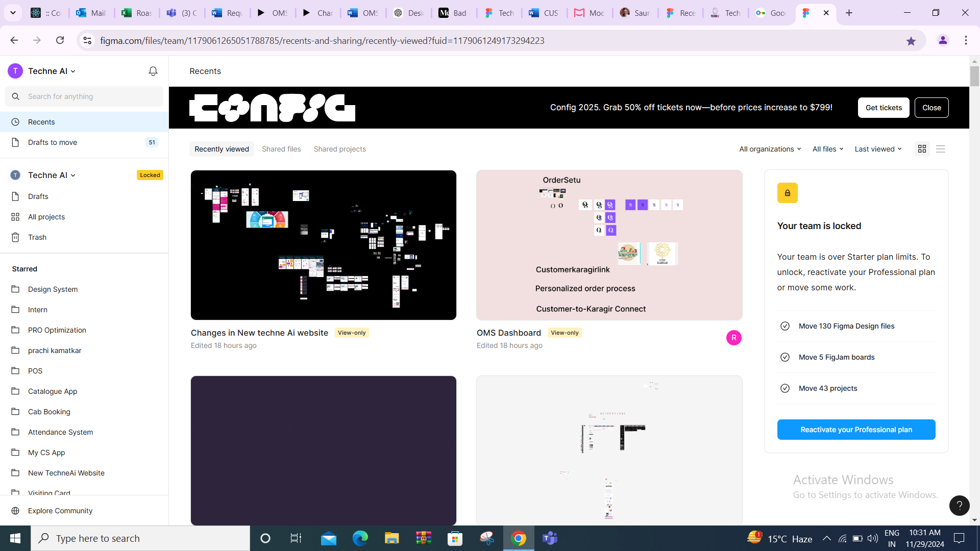This screenshot has height=551, width=980.
Task: Click the R user avatar
Action: (733, 338)
